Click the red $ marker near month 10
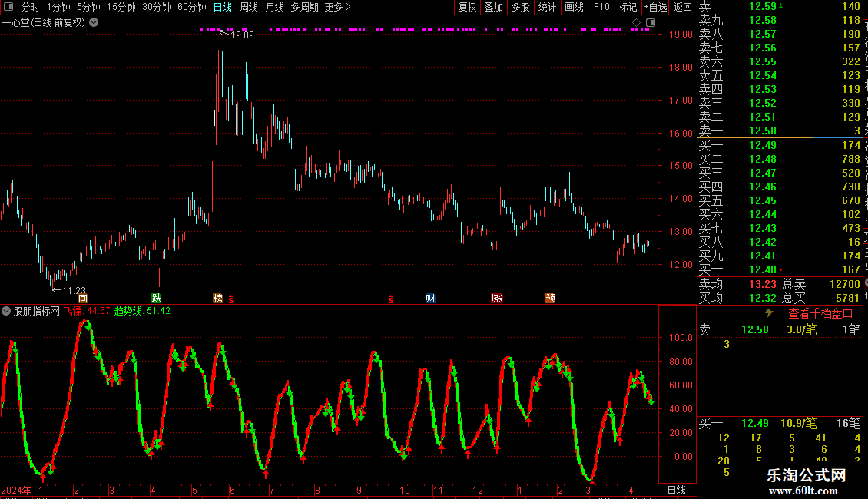This screenshot has width=868, height=499. [x=391, y=299]
